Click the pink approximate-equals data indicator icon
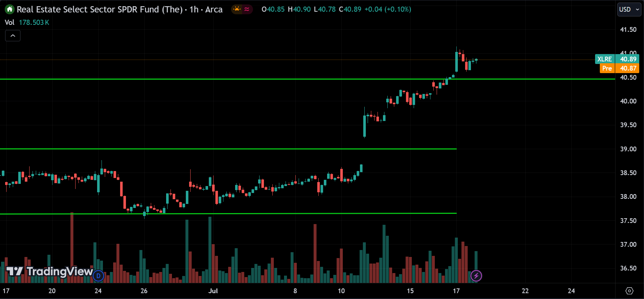The width and height of the screenshot is (644, 299). coord(247,9)
